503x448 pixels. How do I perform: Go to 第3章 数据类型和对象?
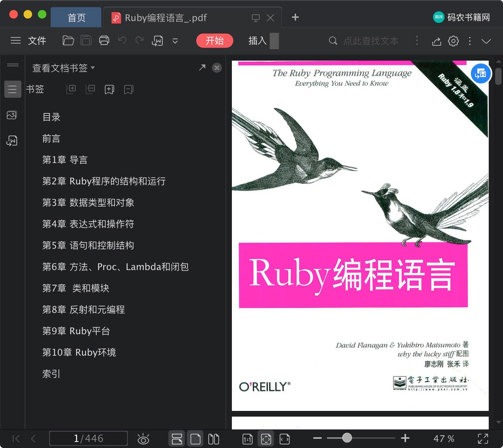[88, 203]
